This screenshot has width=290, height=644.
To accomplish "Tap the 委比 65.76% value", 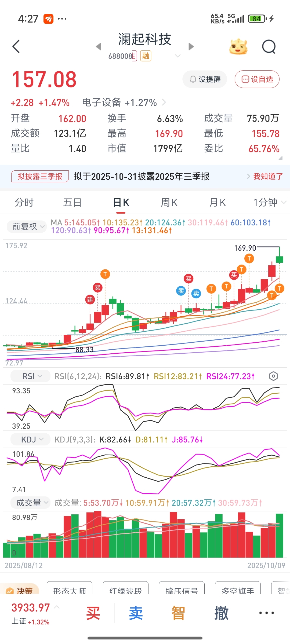I will click(x=264, y=149).
